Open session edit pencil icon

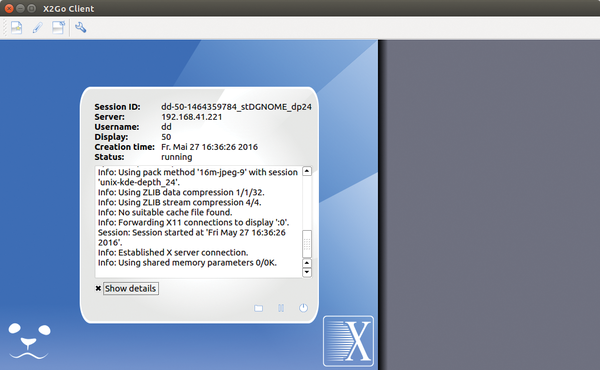pyautogui.click(x=38, y=28)
